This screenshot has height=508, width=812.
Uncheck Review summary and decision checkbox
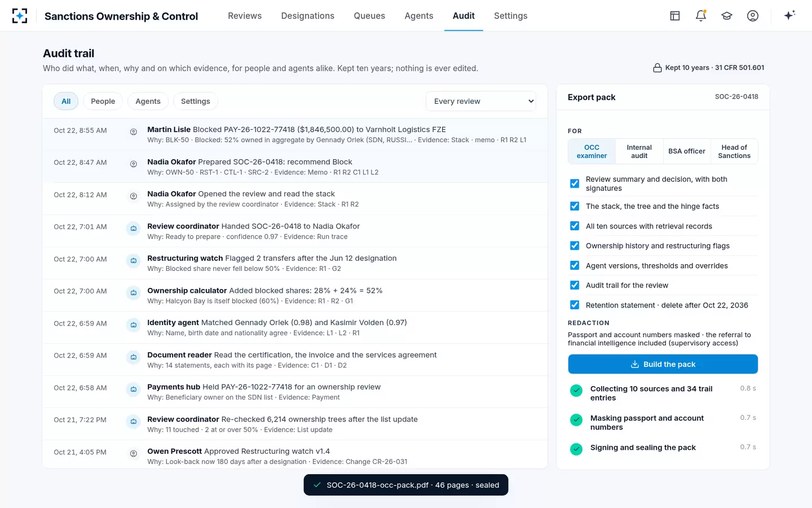pyautogui.click(x=575, y=183)
